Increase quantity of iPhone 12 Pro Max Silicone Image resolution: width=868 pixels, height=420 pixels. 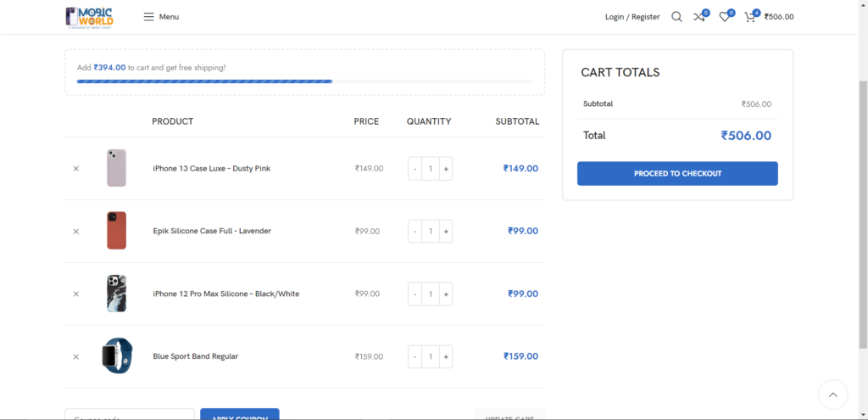tap(446, 294)
